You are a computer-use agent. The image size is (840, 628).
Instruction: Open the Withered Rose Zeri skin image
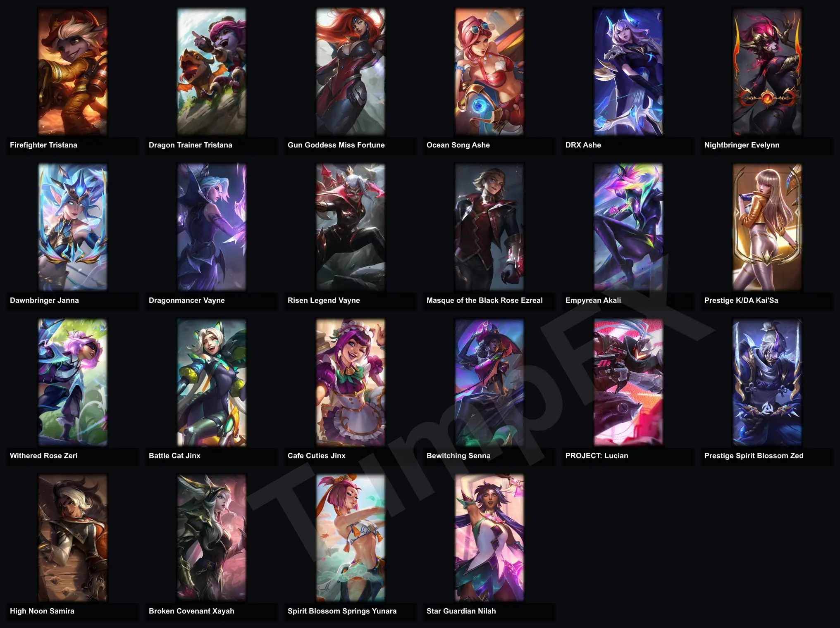click(73, 382)
